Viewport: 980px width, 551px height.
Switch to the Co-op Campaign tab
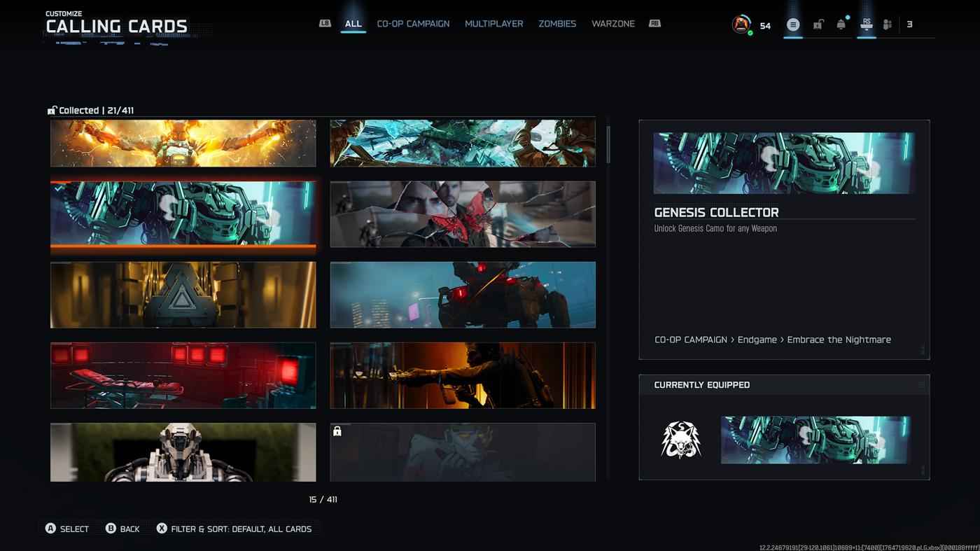[x=413, y=24]
